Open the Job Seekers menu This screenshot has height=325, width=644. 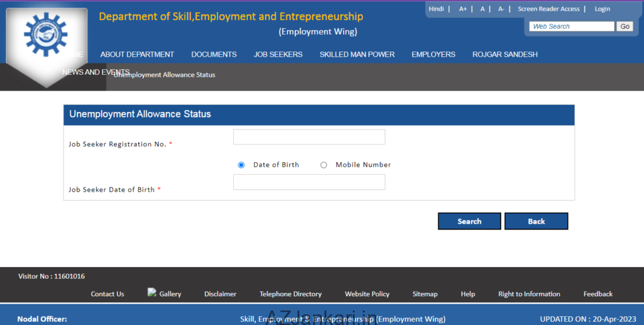click(x=278, y=55)
